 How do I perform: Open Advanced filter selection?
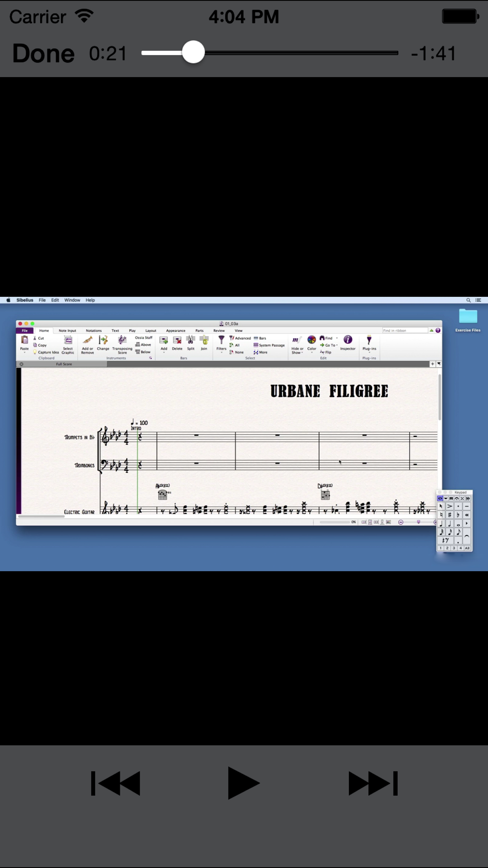point(240,338)
